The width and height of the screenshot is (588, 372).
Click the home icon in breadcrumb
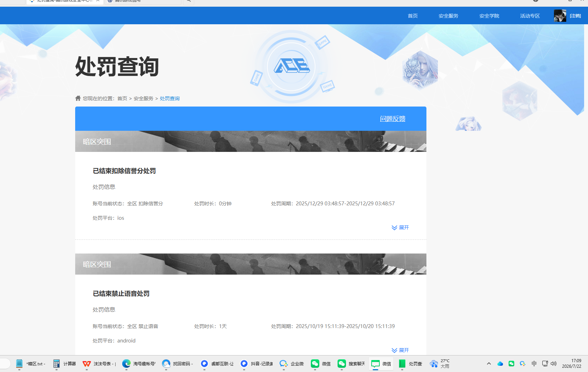(78, 98)
